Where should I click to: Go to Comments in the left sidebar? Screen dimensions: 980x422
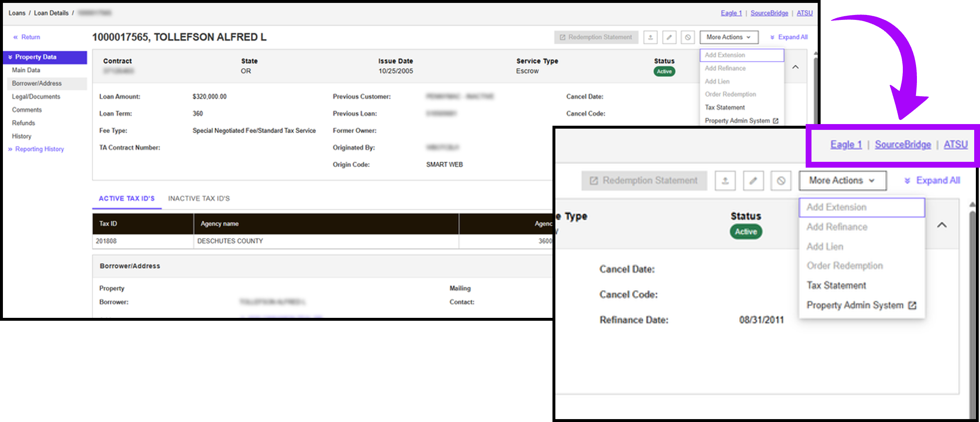click(x=27, y=110)
